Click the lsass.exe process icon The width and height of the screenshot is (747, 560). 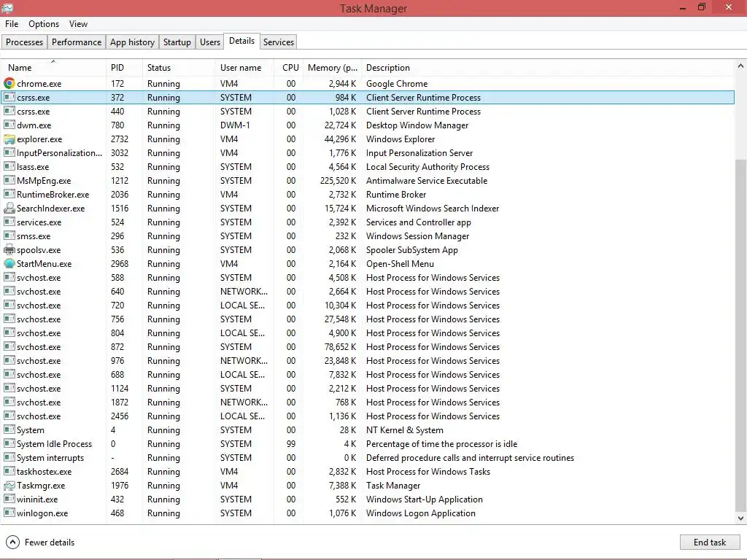pos(9,167)
